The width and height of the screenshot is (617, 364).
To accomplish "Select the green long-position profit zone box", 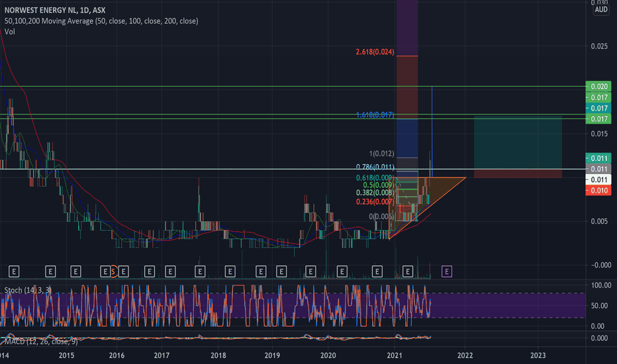I will point(518,142).
